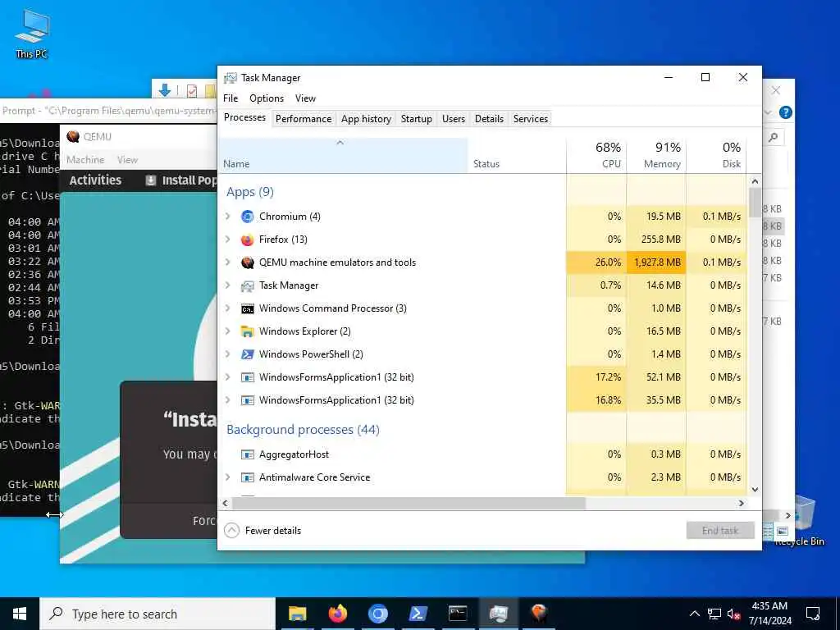
Task: Switch to the Performance tab
Action: [x=304, y=119]
